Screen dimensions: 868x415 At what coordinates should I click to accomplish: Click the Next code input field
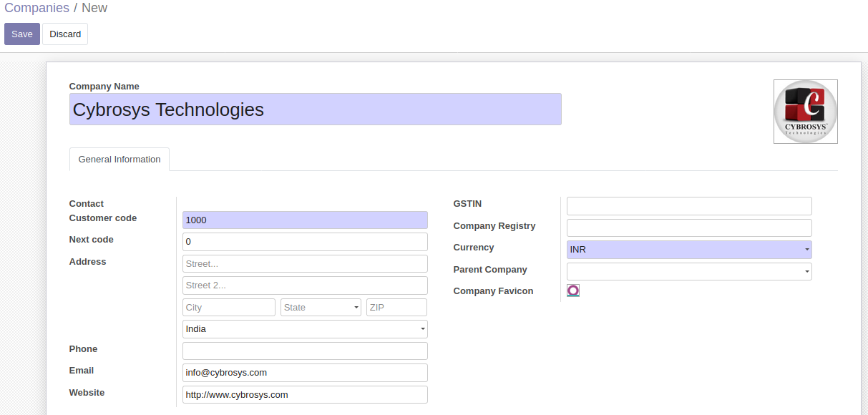305,242
